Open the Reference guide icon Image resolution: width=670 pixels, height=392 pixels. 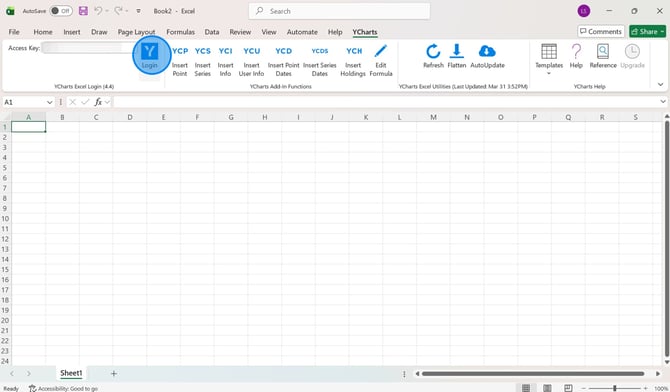pos(603,51)
